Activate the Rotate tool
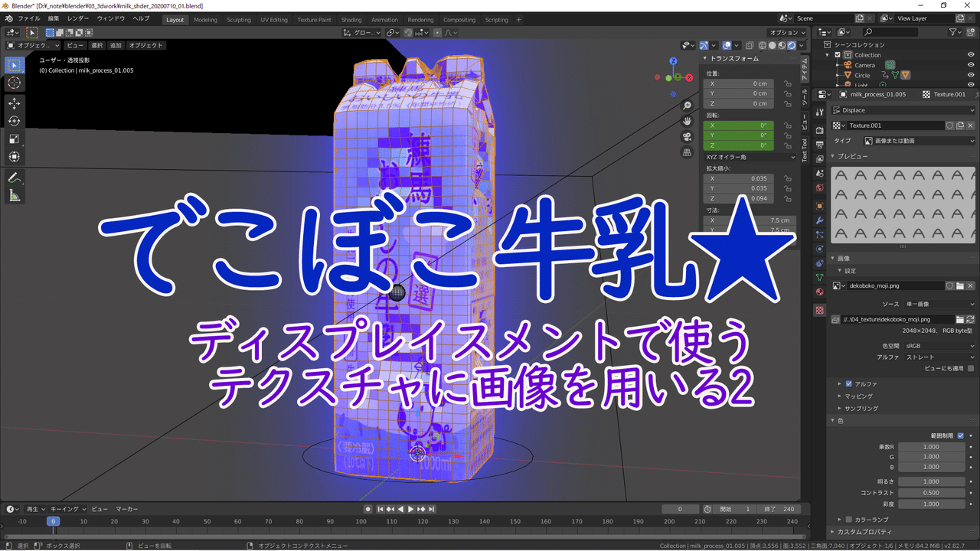 [x=14, y=121]
